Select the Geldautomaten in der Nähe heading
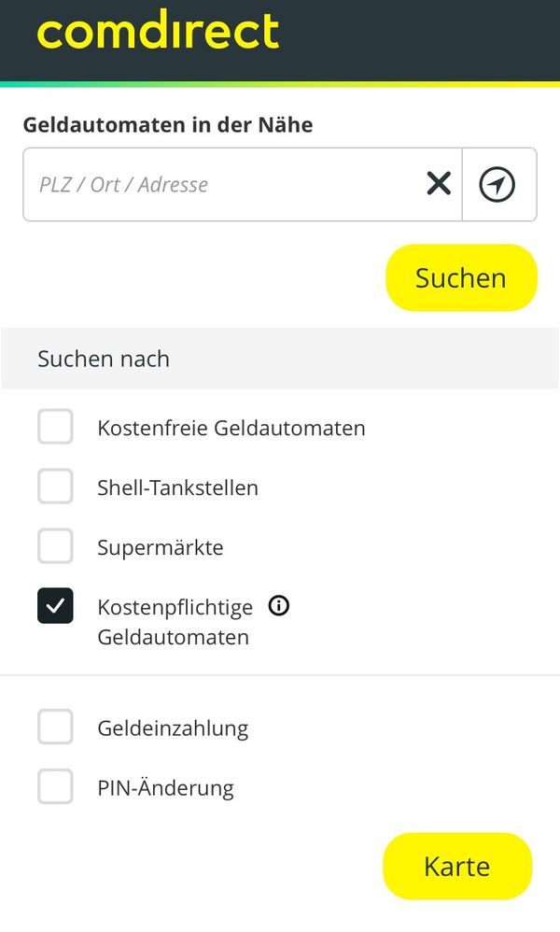 [x=168, y=124]
